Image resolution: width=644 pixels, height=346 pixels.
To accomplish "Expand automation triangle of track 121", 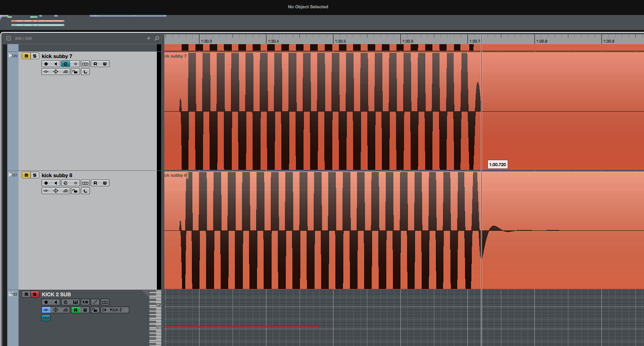I will [x=10, y=175].
